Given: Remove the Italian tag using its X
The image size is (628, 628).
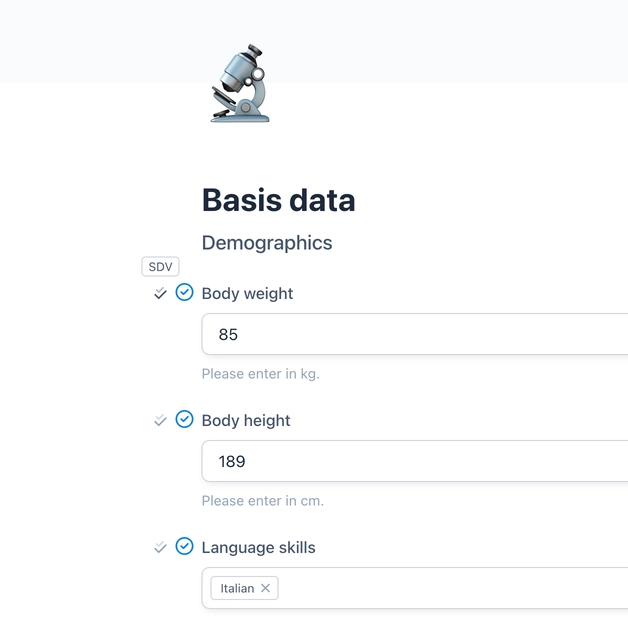Looking at the screenshot, I should click(x=265, y=588).
